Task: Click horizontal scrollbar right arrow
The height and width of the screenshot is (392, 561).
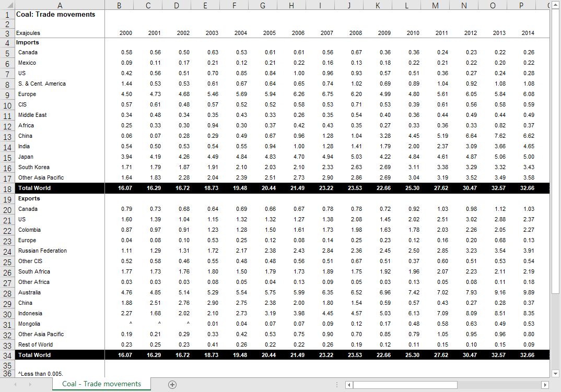Action: coord(545,385)
